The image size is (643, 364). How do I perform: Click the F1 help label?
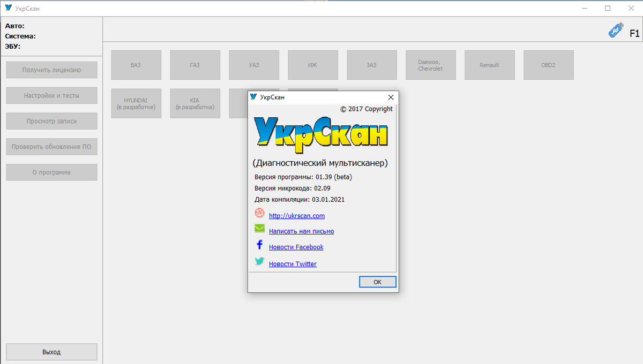634,33
